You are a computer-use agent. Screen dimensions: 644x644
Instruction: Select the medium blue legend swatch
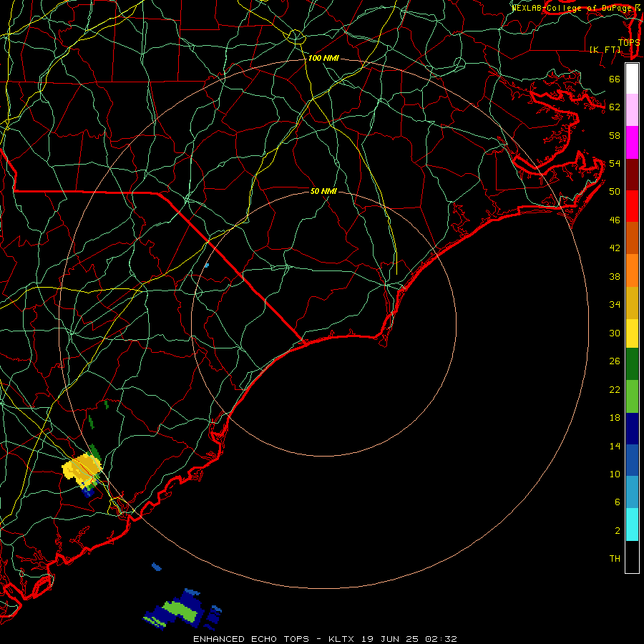pyautogui.click(x=632, y=460)
